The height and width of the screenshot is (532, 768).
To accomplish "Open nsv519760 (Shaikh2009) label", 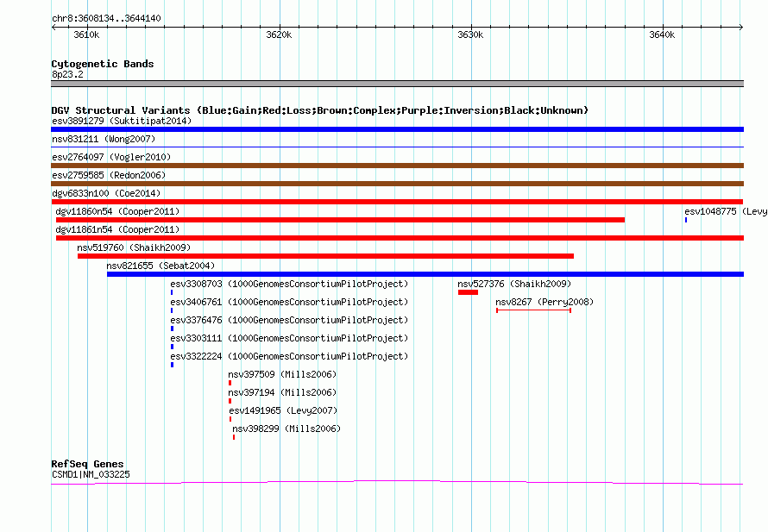I will coord(134,247).
